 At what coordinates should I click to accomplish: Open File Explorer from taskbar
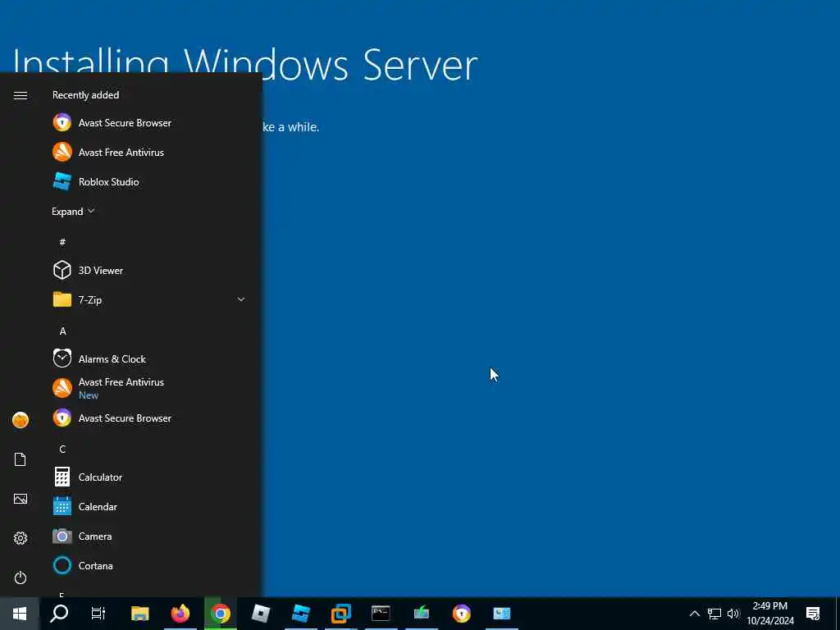(139, 614)
